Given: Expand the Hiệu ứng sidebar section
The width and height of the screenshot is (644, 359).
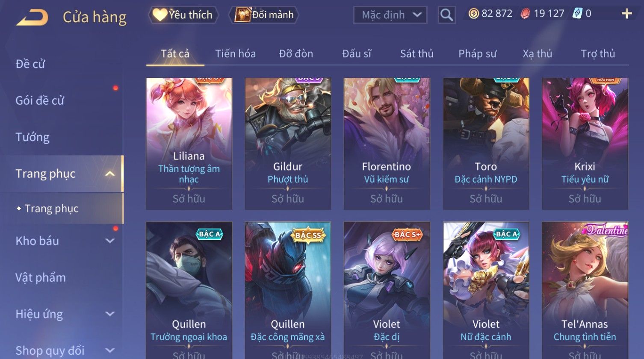Looking at the screenshot, I should pos(110,314).
